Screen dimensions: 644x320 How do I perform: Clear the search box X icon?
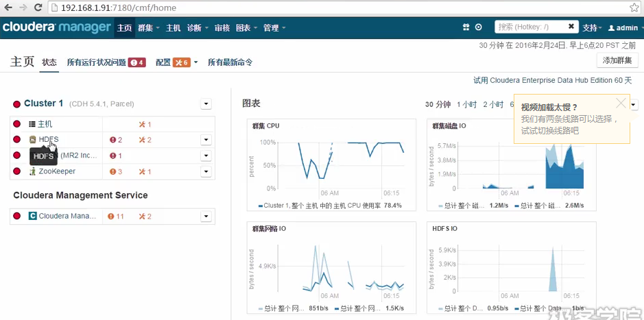point(571,27)
